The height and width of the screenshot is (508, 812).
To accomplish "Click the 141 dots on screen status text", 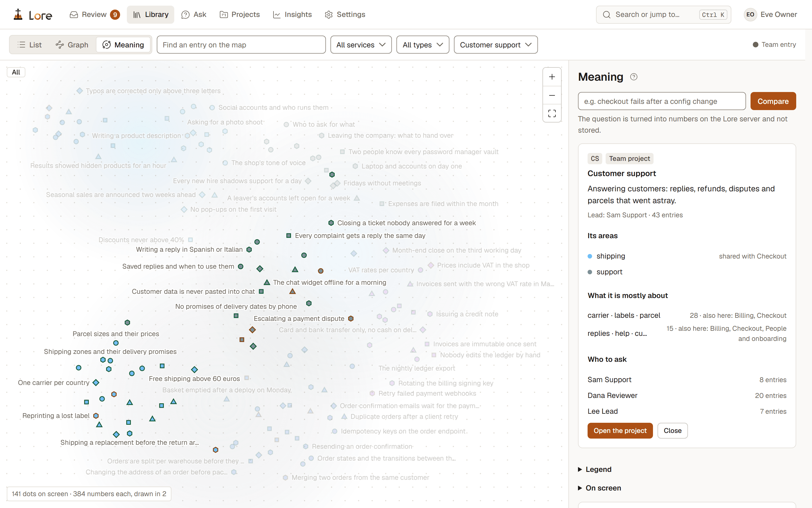I will point(89,494).
